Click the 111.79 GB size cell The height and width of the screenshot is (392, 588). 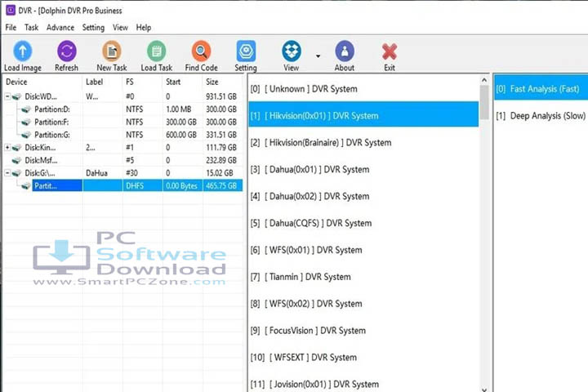(221, 148)
